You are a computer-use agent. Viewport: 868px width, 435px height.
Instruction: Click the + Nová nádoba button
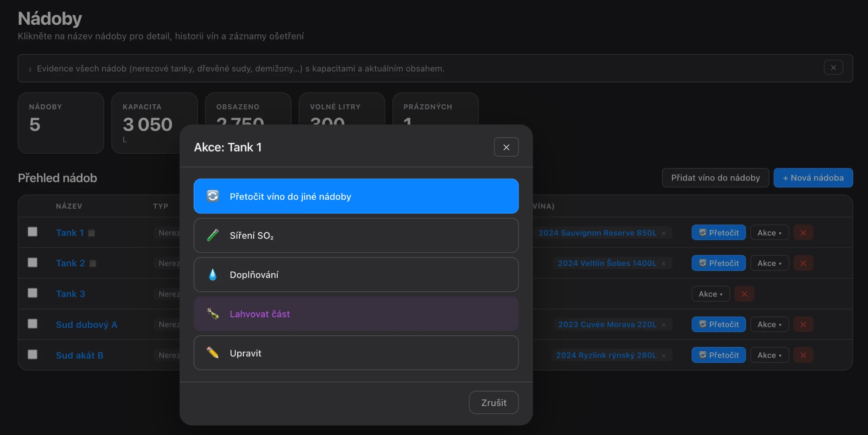click(x=813, y=178)
